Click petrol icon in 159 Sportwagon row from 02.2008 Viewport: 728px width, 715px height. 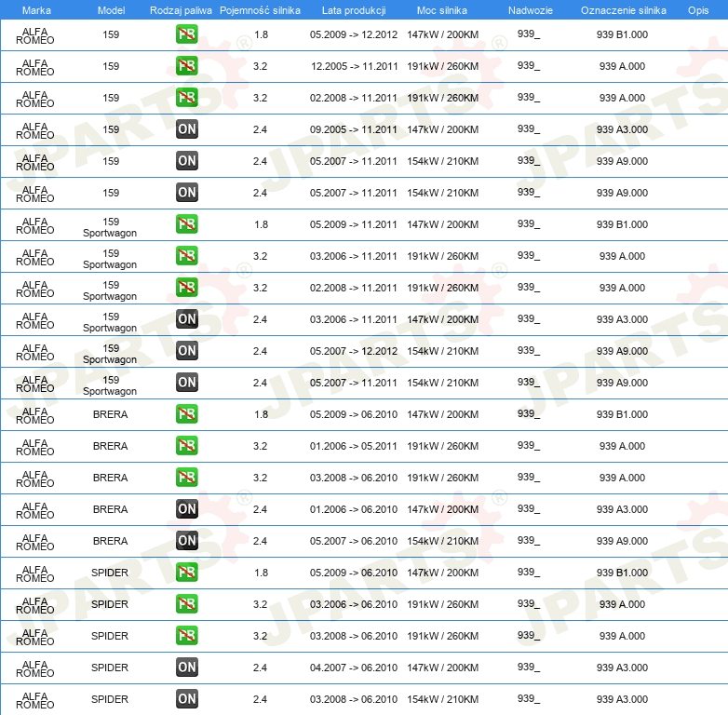pyautogui.click(x=186, y=288)
